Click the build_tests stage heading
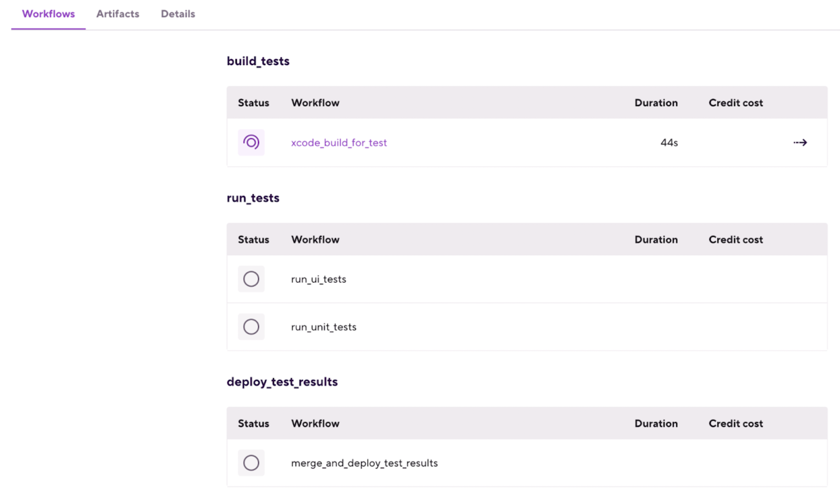Viewport: 840px width, 504px height. tap(258, 61)
